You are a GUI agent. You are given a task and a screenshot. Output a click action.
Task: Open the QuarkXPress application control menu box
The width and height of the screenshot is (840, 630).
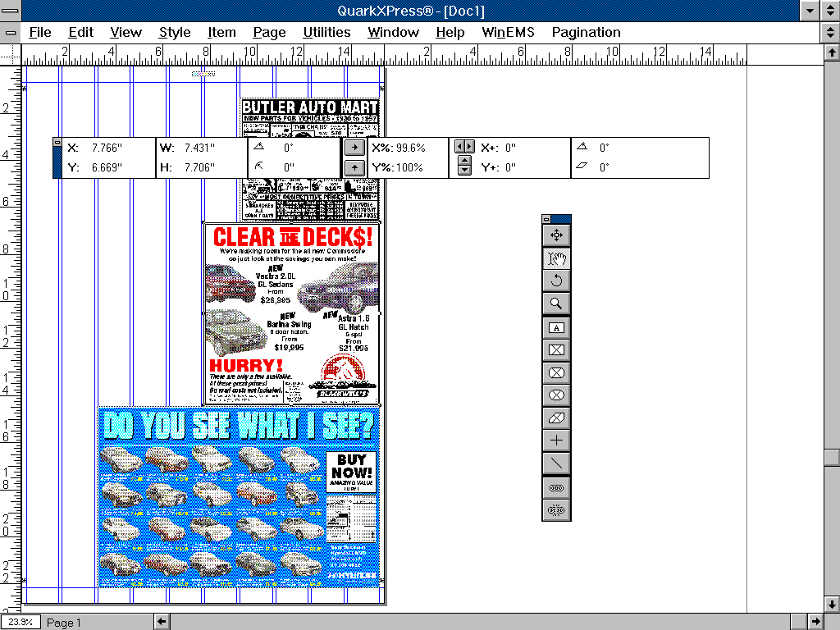[x=10, y=11]
